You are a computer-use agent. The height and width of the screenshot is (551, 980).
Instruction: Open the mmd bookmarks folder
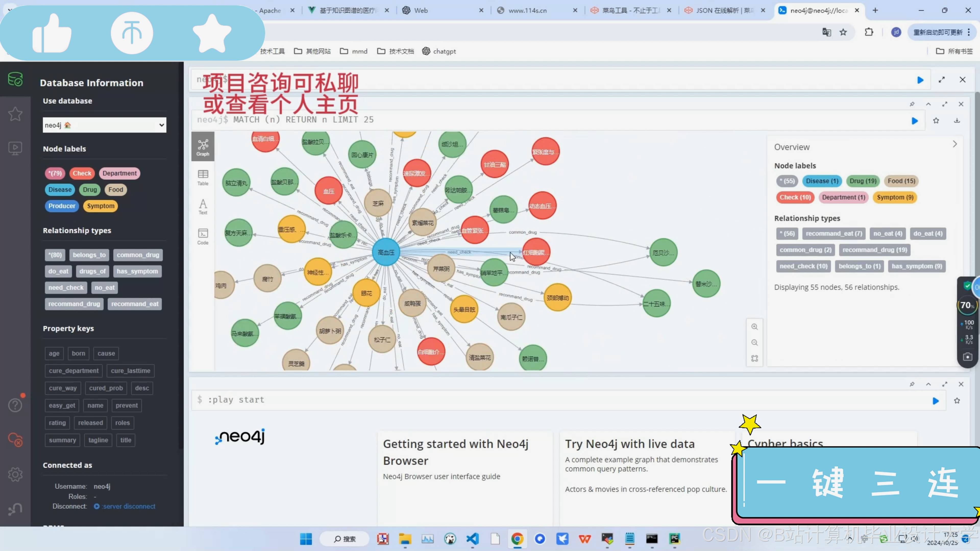click(x=354, y=51)
